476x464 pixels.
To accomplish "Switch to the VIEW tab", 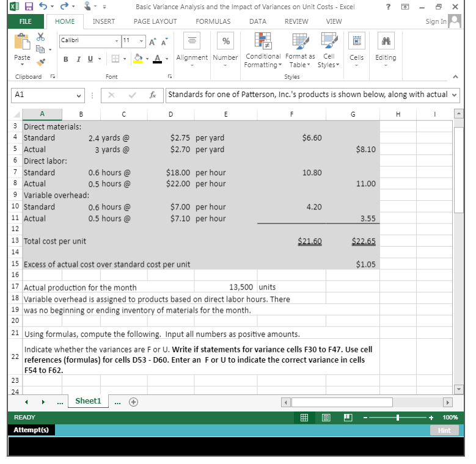I will click(334, 21).
